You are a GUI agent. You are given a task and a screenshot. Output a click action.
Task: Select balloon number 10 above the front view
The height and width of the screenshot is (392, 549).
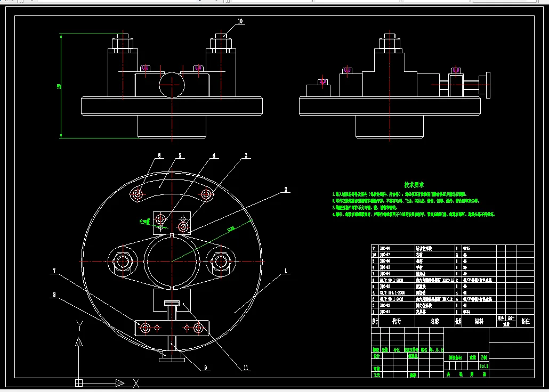pyautogui.click(x=240, y=21)
